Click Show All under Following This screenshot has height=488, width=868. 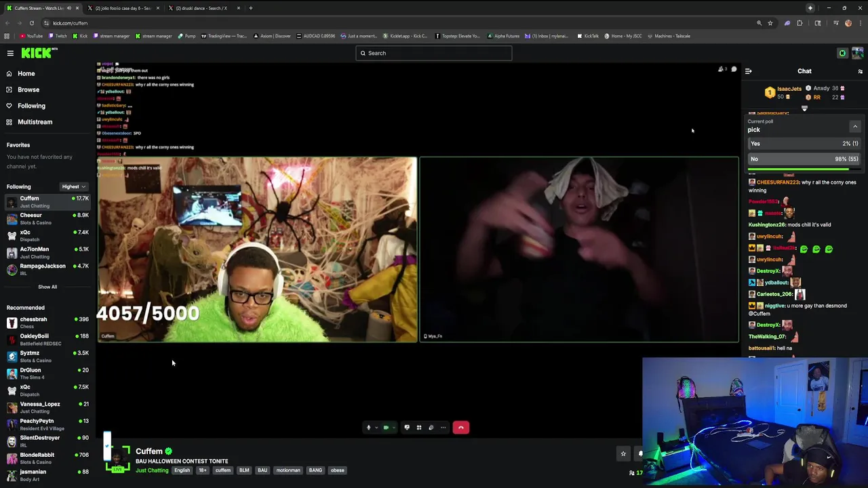(47, 287)
